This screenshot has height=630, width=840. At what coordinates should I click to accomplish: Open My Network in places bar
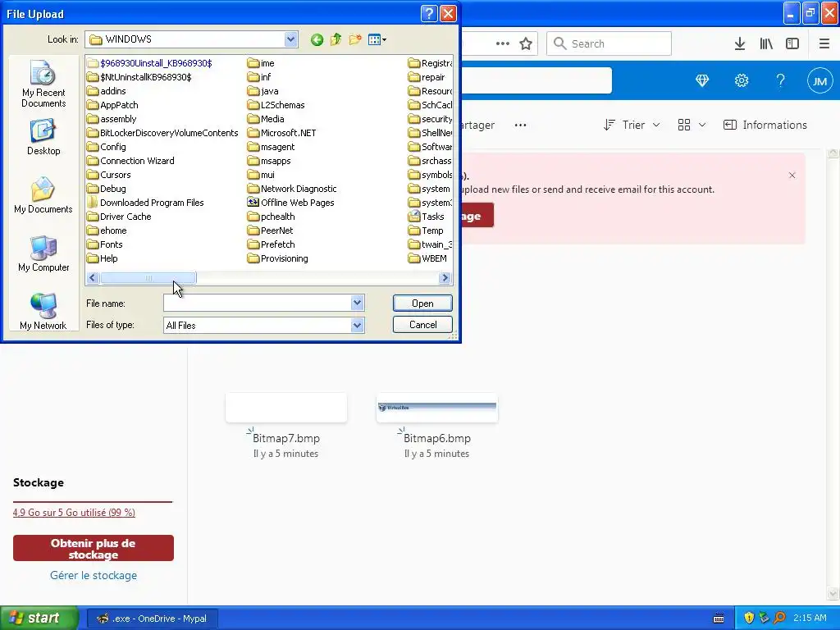[43, 312]
